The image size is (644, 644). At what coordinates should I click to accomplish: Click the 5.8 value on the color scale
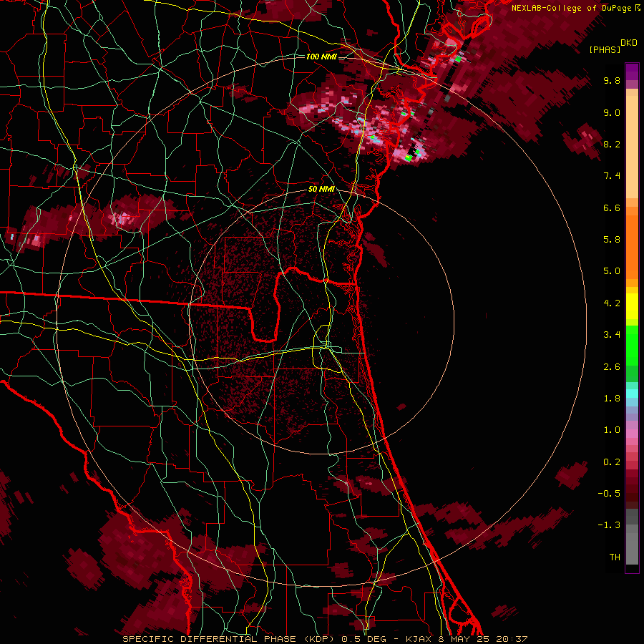pos(612,240)
